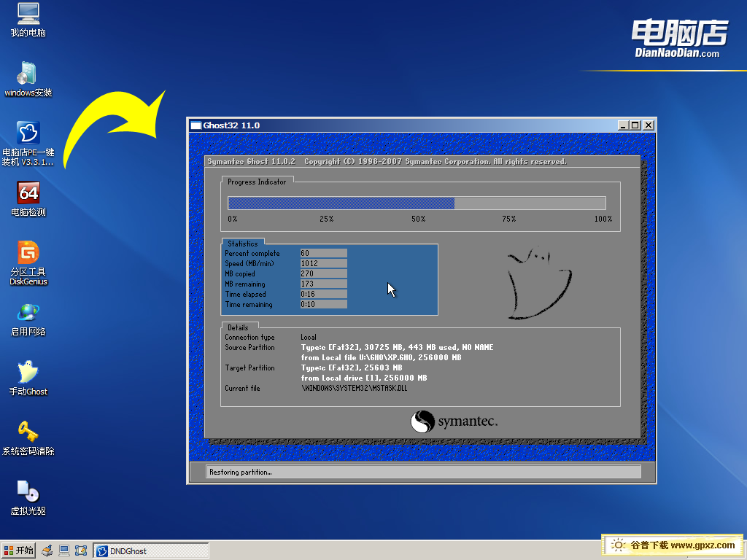Select the 虚拟光驱 desktop icon

[28, 498]
